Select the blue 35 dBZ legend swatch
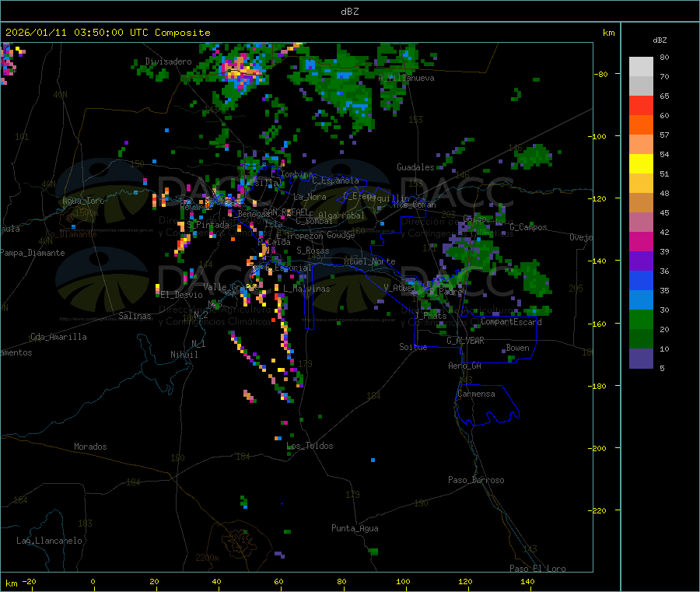The height and width of the screenshot is (592, 700). point(641,280)
